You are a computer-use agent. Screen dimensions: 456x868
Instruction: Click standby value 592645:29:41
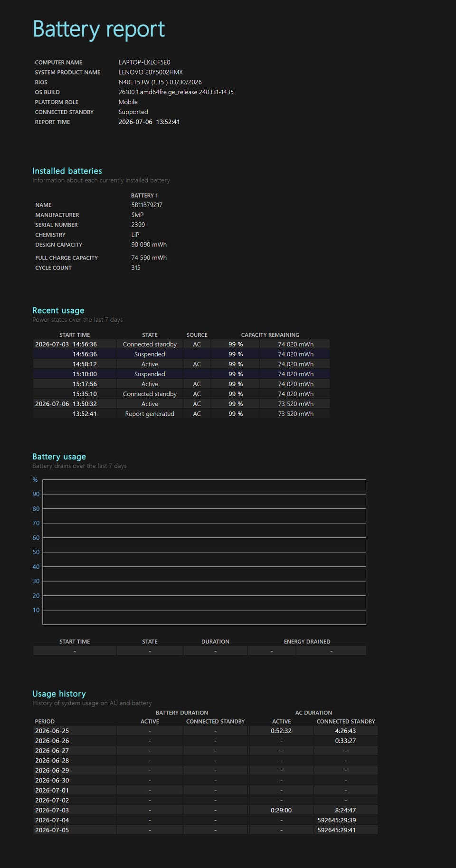(337, 831)
